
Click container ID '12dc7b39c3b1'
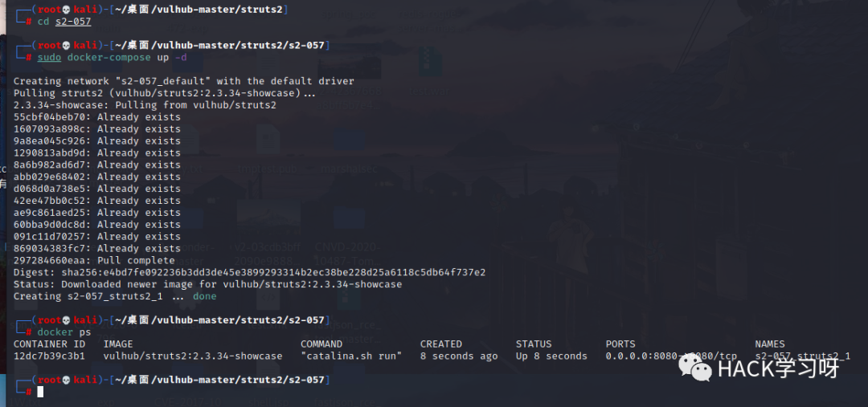(x=49, y=356)
